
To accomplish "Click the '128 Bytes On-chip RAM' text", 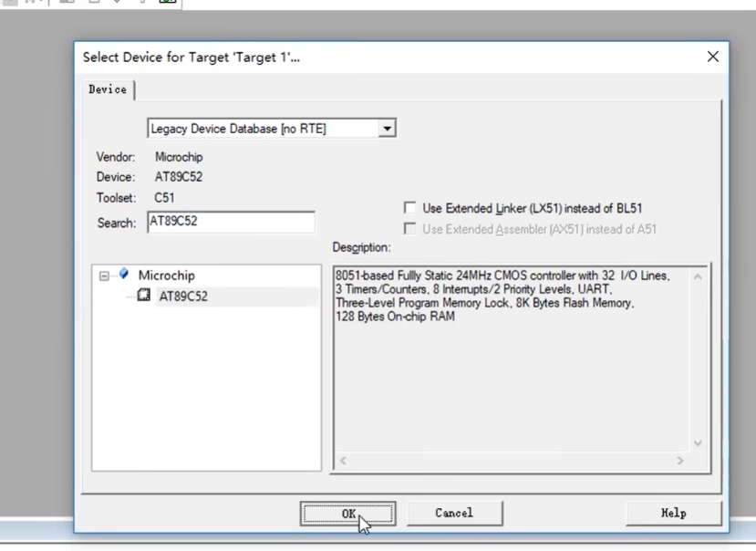I will (395, 317).
